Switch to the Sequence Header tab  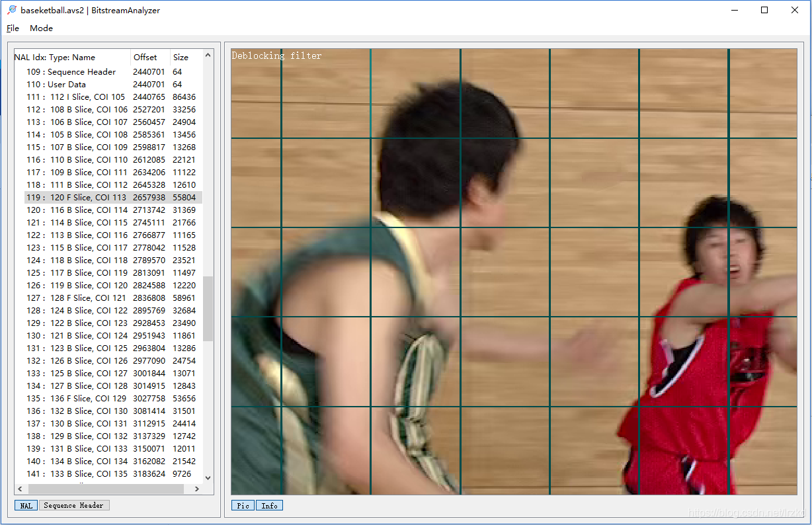pyautogui.click(x=73, y=505)
